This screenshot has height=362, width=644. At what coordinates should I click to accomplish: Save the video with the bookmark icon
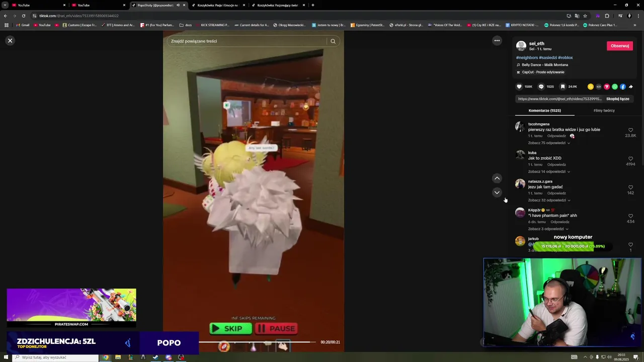click(562, 86)
